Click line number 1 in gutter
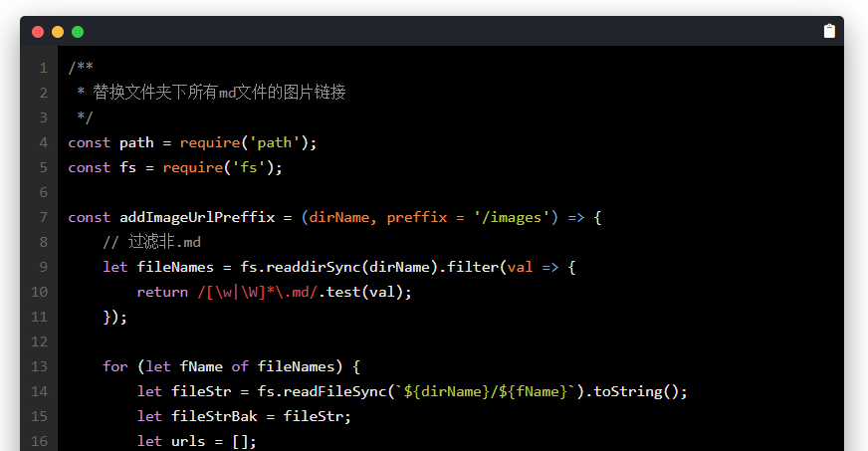The image size is (868, 451). (x=43, y=68)
